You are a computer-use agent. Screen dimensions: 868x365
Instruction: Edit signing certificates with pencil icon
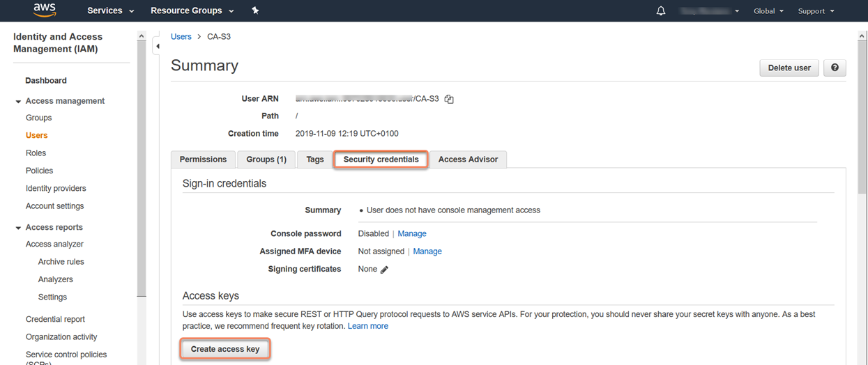(x=384, y=270)
